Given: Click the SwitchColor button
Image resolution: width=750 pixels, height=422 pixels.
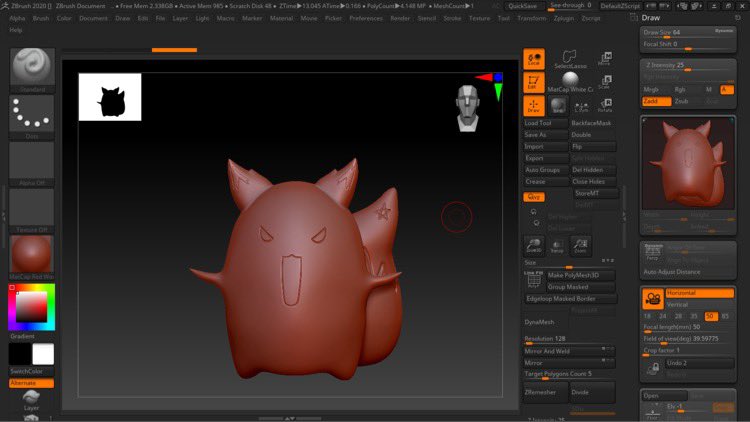Looking at the screenshot, I should click(32, 371).
